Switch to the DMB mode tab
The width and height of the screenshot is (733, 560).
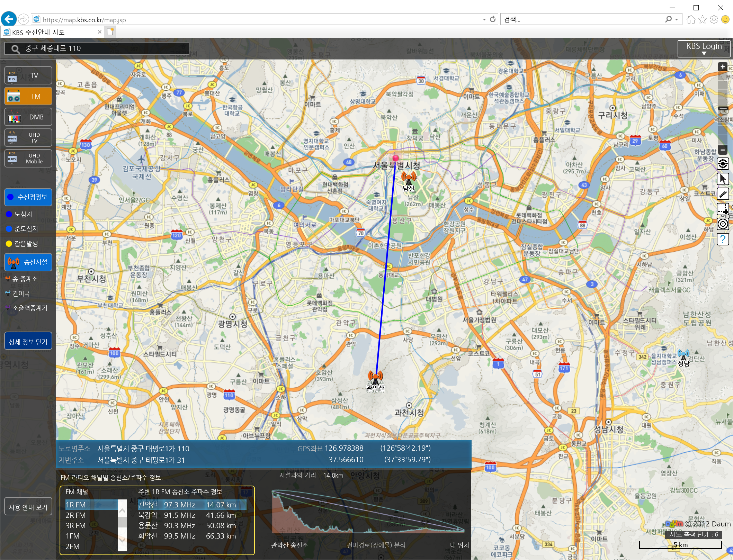[28, 117]
